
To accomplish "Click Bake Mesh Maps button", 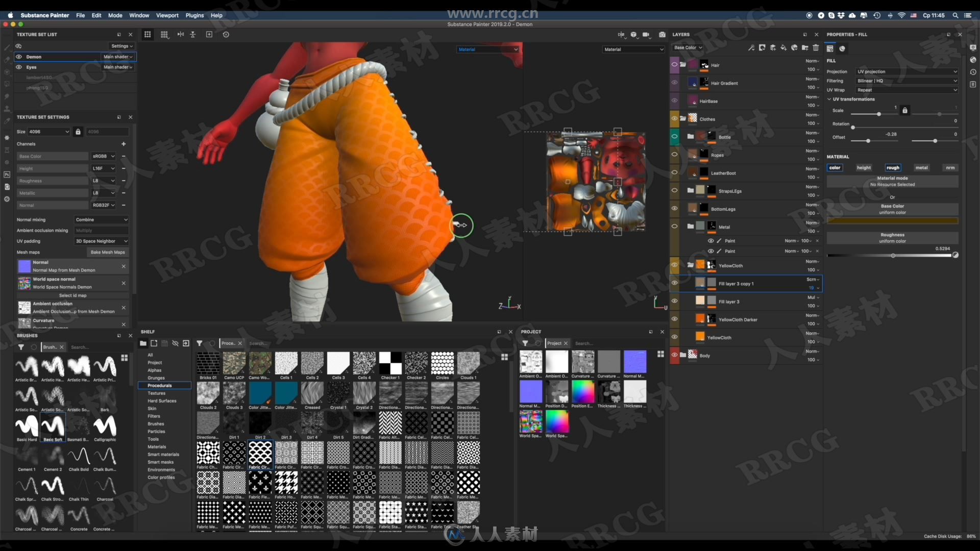I will [108, 252].
